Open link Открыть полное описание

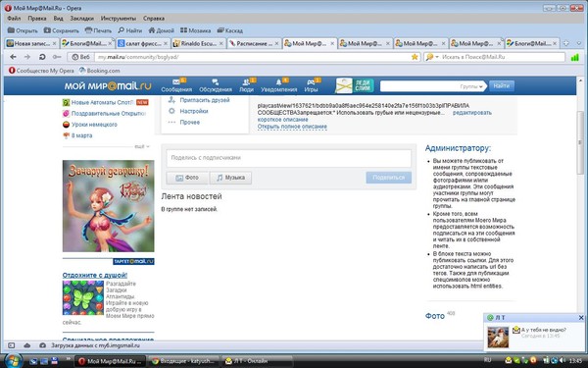tap(292, 127)
